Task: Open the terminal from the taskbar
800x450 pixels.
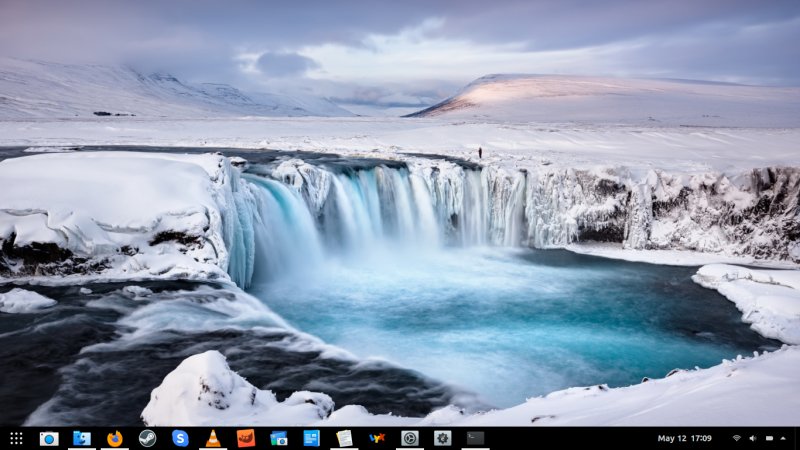Action: (475, 438)
